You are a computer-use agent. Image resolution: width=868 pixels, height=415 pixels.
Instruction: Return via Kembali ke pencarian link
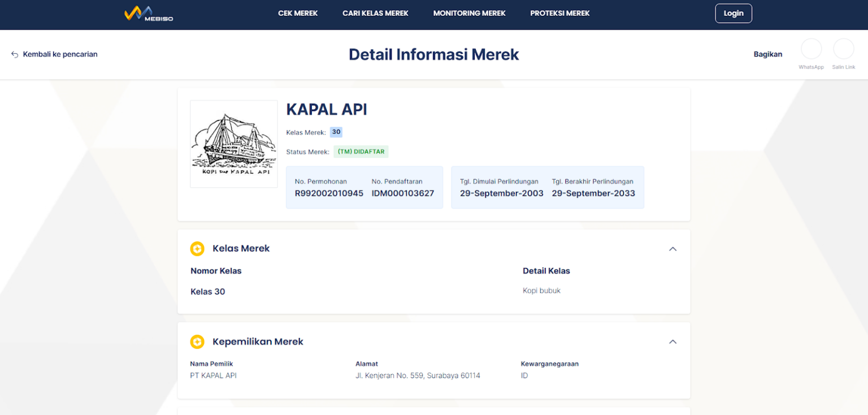(x=60, y=54)
